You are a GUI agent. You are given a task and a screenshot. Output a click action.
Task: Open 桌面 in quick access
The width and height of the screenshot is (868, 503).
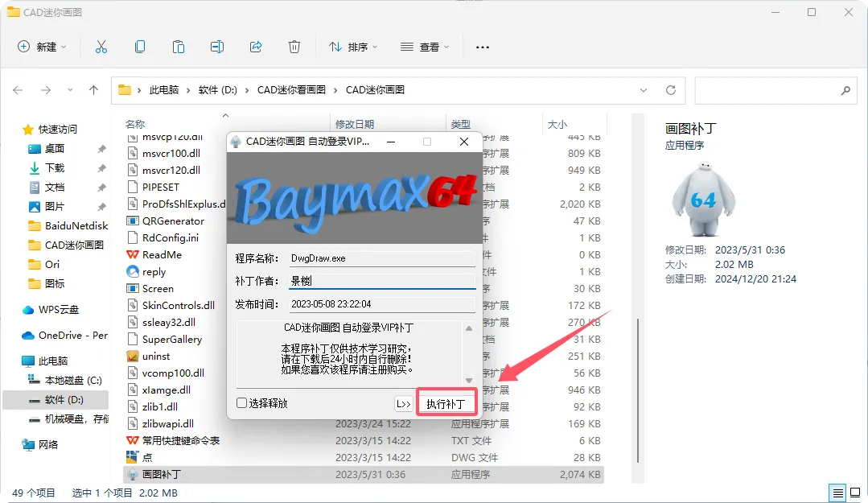click(54, 148)
